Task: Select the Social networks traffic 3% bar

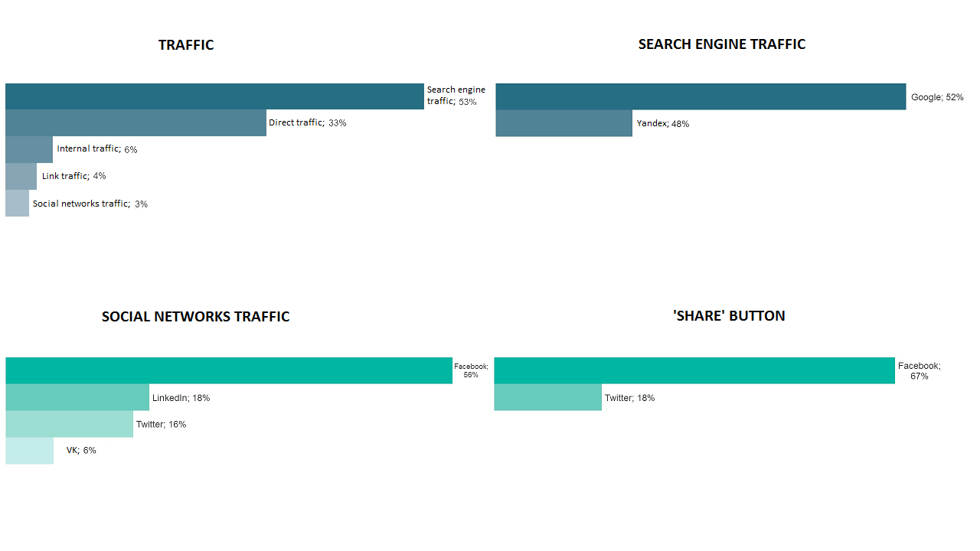Action: (x=17, y=203)
